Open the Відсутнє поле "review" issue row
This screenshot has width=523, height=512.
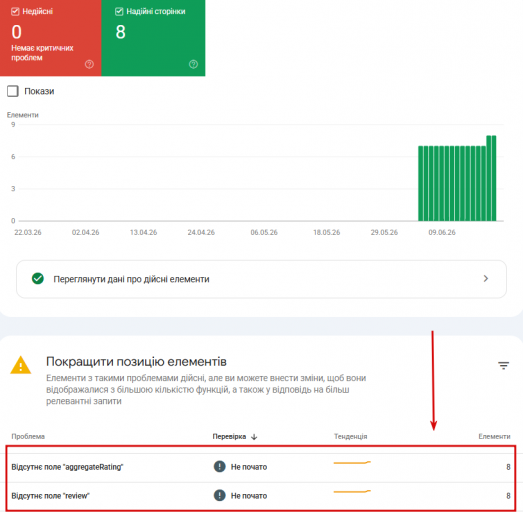tap(261, 496)
